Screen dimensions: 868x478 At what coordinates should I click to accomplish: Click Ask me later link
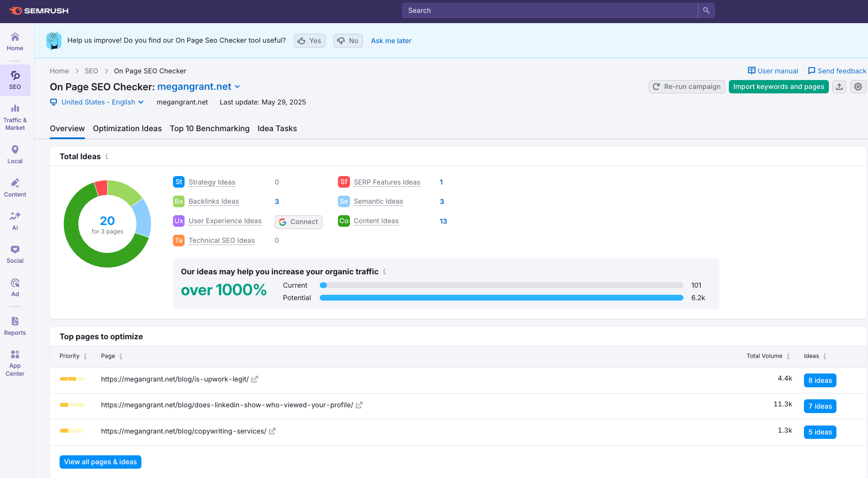tap(391, 41)
